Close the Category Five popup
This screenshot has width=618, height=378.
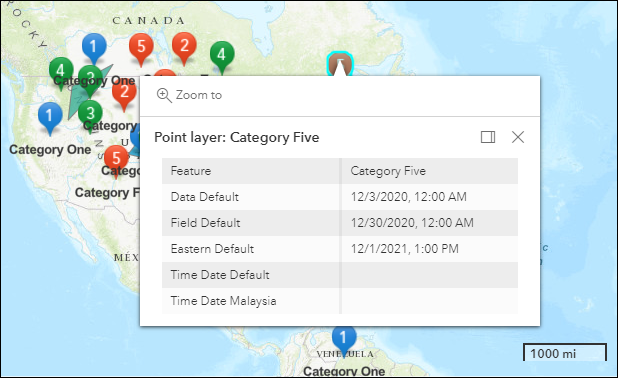click(518, 137)
